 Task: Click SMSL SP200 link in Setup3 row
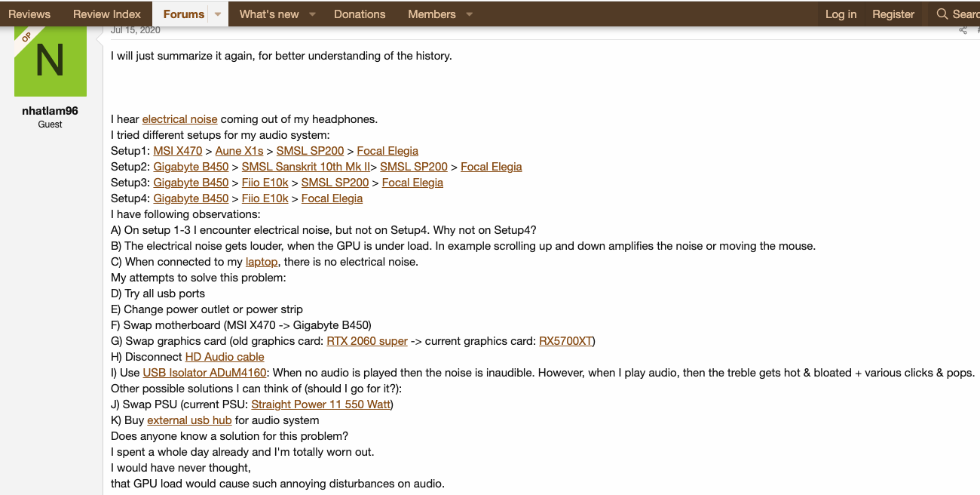pos(335,183)
